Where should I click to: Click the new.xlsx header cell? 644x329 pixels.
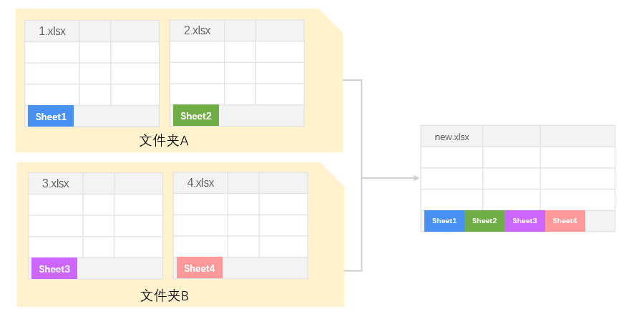pos(452,137)
